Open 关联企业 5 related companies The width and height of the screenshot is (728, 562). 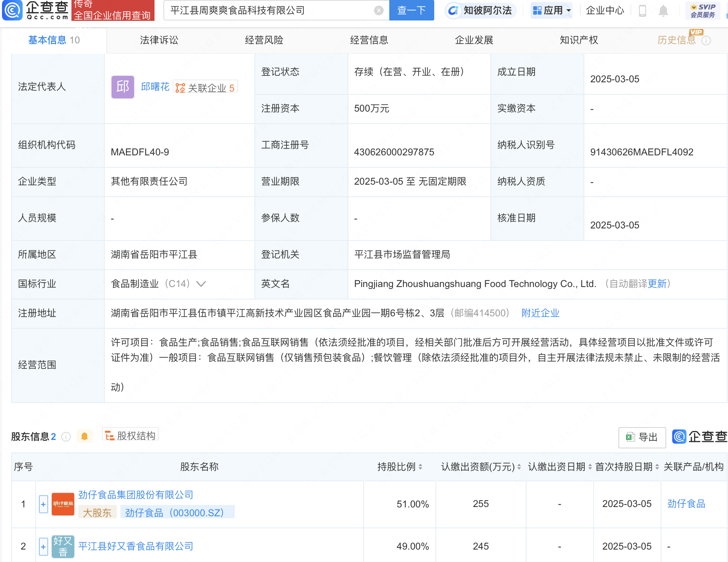point(205,88)
